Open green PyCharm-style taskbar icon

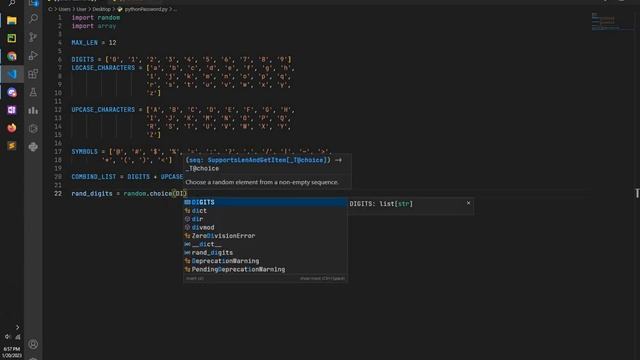pyautogui.click(x=12, y=38)
